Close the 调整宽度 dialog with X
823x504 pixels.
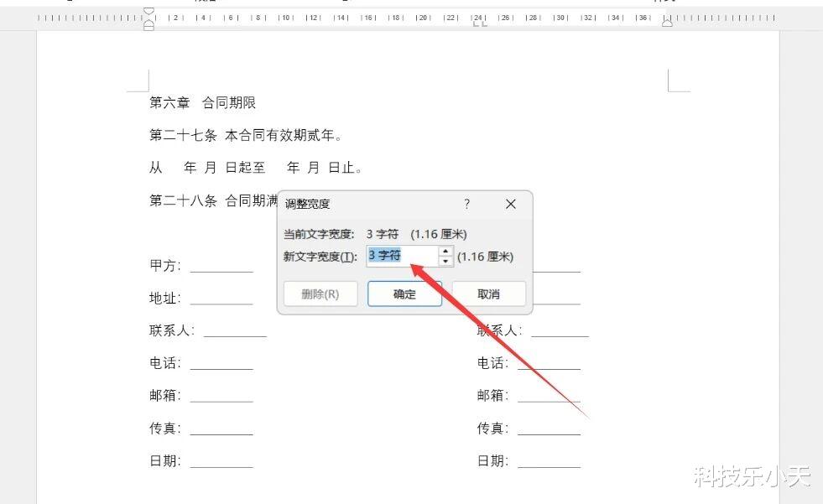pyautogui.click(x=511, y=204)
